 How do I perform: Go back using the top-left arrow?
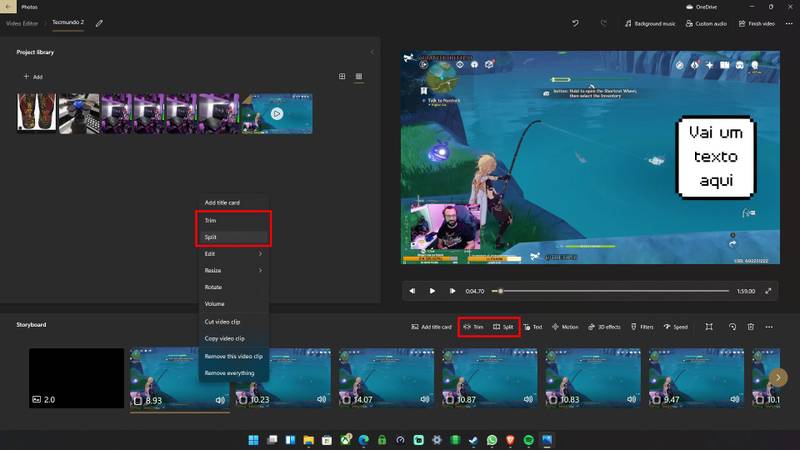click(x=8, y=7)
